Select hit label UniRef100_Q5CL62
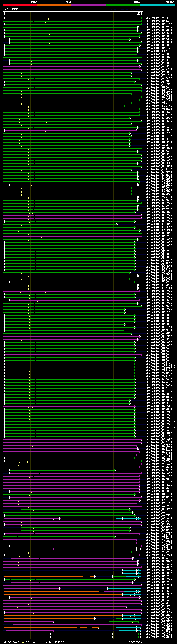 click(159, 403)
